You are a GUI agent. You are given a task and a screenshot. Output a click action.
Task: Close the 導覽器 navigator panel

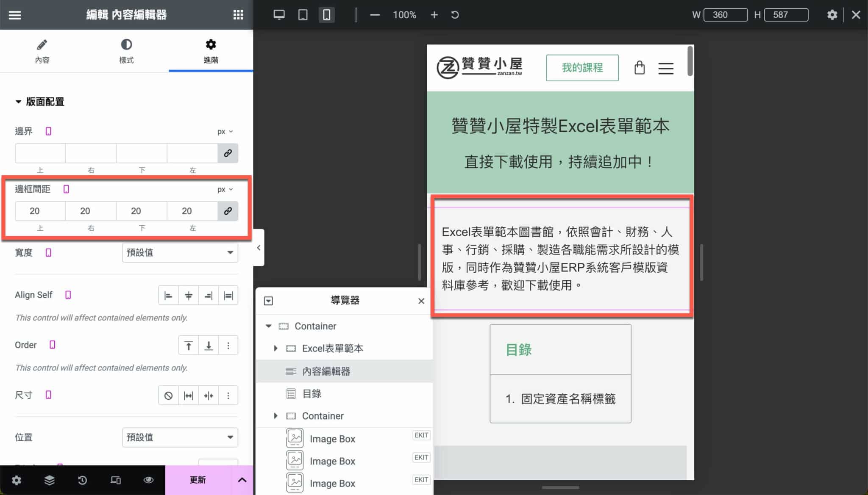tap(421, 301)
